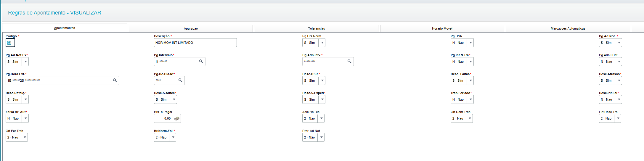Image resolution: width=644 pixels, height=161 pixels.
Task: Open the Pg.DSR dropdown list
Action: pyautogui.click(x=470, y=43)
